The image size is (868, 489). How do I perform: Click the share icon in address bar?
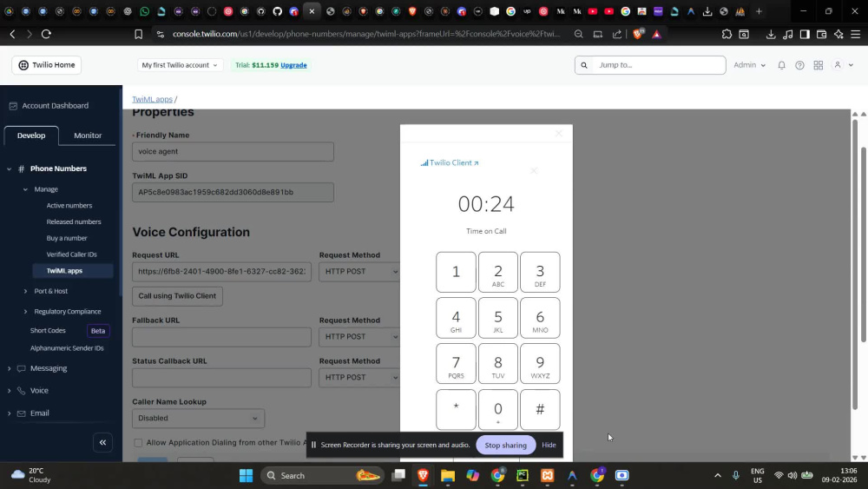tap(616, 35)
